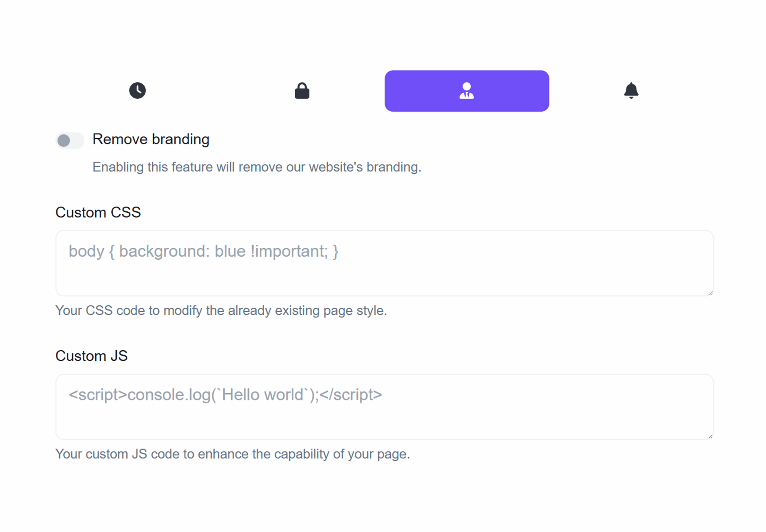766x532 pixels.
Task: Click the branding removal description text
Action: coord(257,167)
